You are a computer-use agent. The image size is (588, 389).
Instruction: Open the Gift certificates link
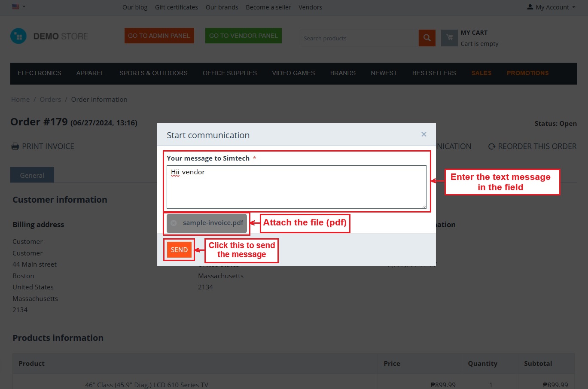tap(176, 7)
